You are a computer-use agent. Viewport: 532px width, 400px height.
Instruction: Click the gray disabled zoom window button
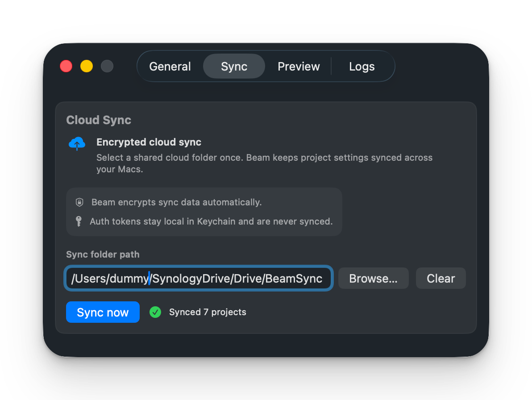[107, 67]
